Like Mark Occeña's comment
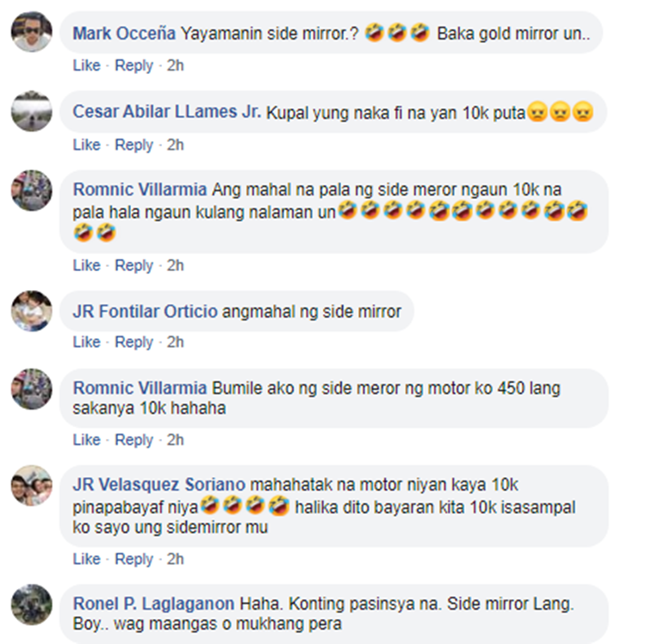 pos(86,65)
